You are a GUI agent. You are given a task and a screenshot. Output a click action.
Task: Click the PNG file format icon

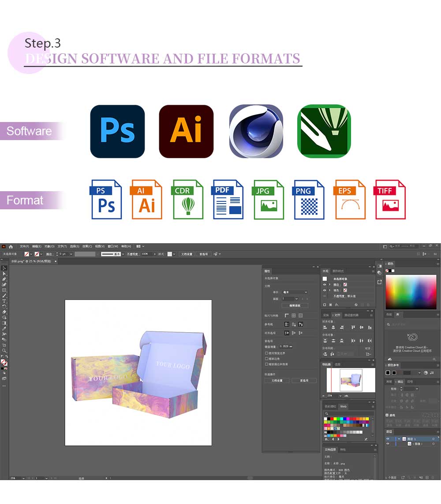309,200
